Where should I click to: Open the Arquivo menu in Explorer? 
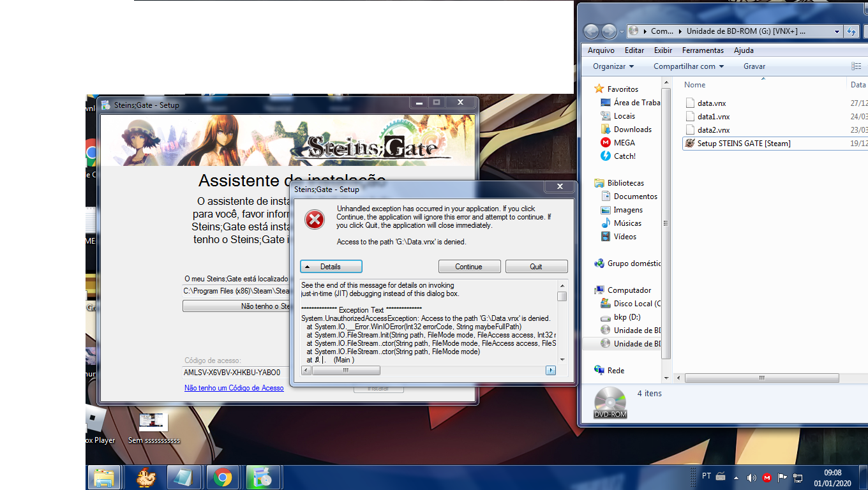(601, 50)
